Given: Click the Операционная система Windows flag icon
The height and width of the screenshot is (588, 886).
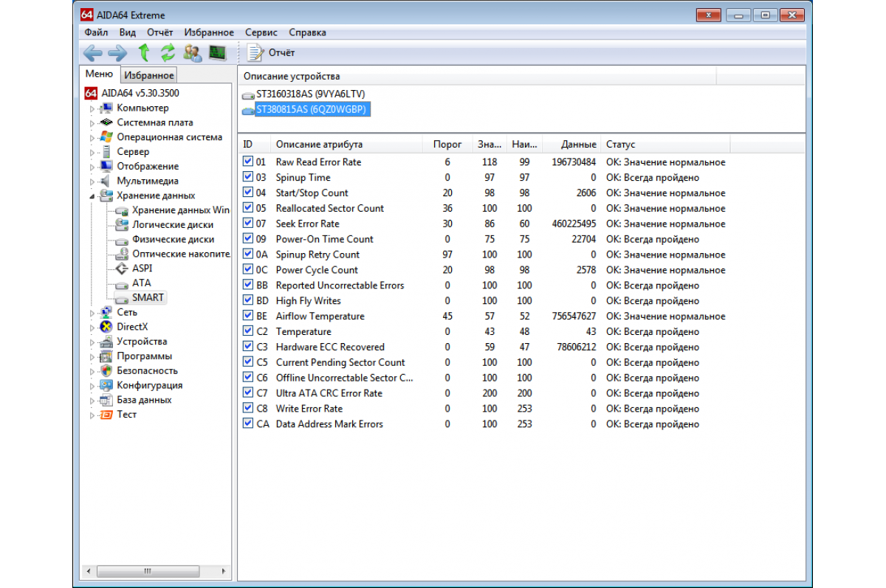Looking at the screenshot, I should coord(107,137).
